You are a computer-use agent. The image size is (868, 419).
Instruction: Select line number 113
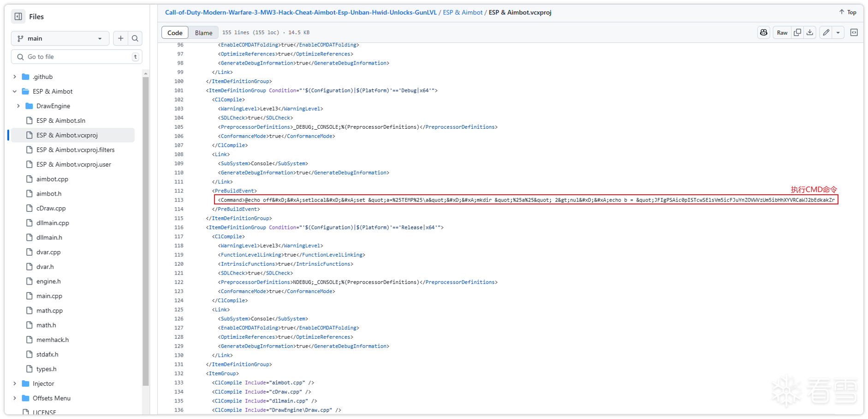pos(179,200)
